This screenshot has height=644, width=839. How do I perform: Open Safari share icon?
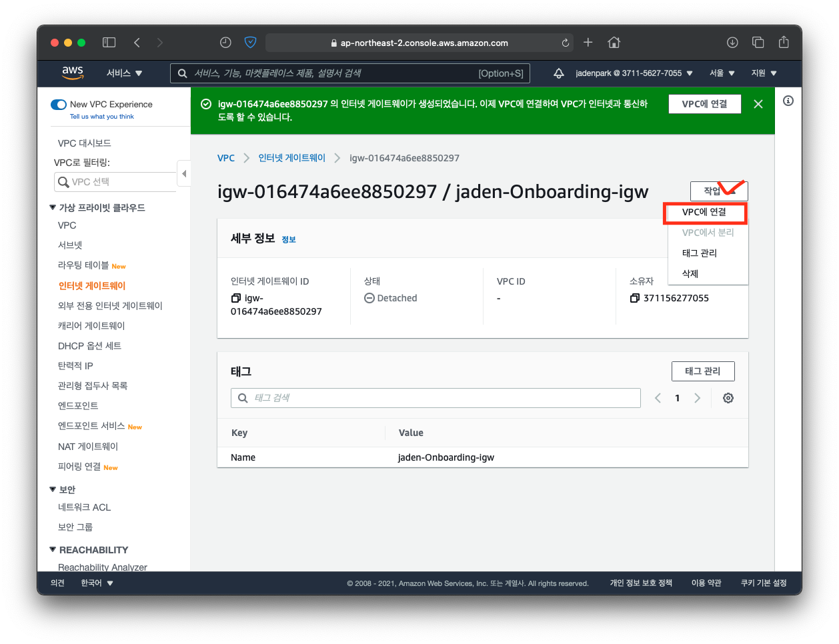[x=784, y=42]
